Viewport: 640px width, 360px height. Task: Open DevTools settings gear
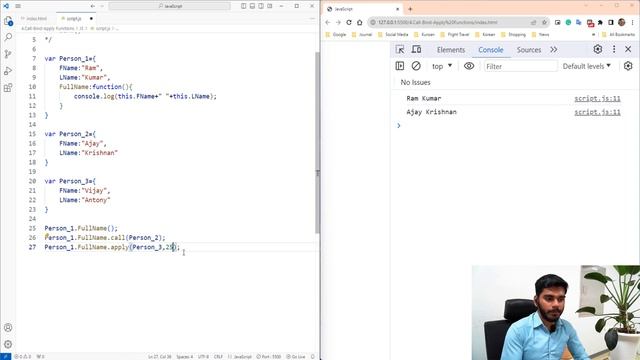(598, 49)
